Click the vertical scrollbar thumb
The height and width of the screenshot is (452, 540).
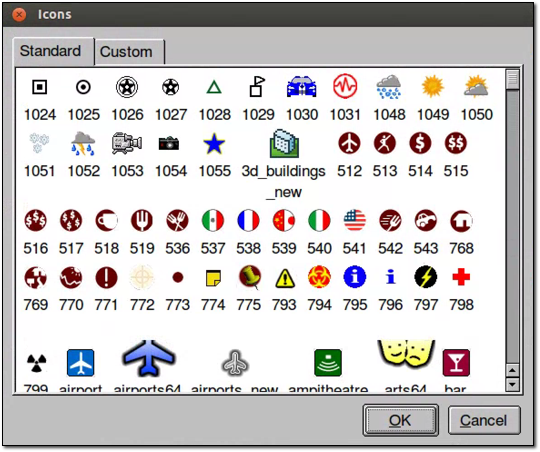(512, 79)
